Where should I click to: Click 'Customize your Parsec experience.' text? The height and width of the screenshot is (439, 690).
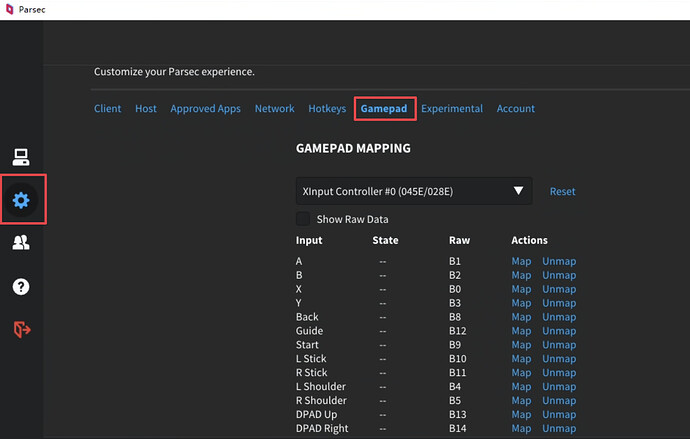tap(174, 72)
